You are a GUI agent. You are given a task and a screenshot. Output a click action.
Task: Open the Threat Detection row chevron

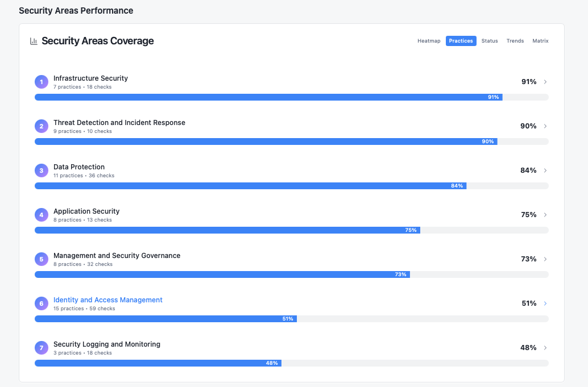point(545,126)
